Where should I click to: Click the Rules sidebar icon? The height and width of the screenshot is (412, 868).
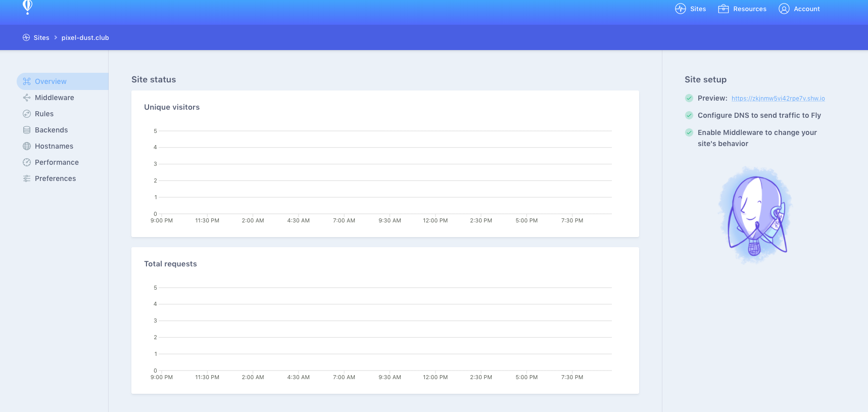[x=27, y=114]
